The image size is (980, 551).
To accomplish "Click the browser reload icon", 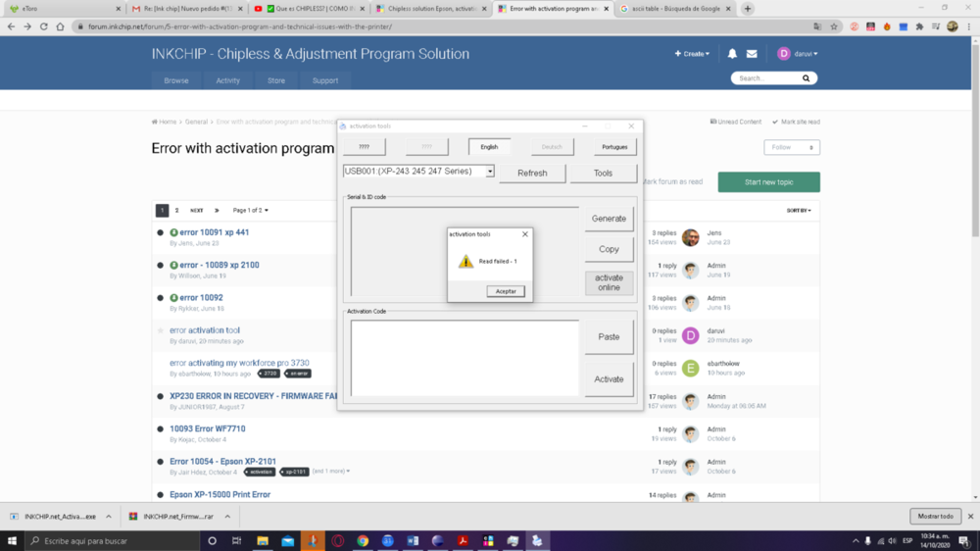I will click(44, 26).
